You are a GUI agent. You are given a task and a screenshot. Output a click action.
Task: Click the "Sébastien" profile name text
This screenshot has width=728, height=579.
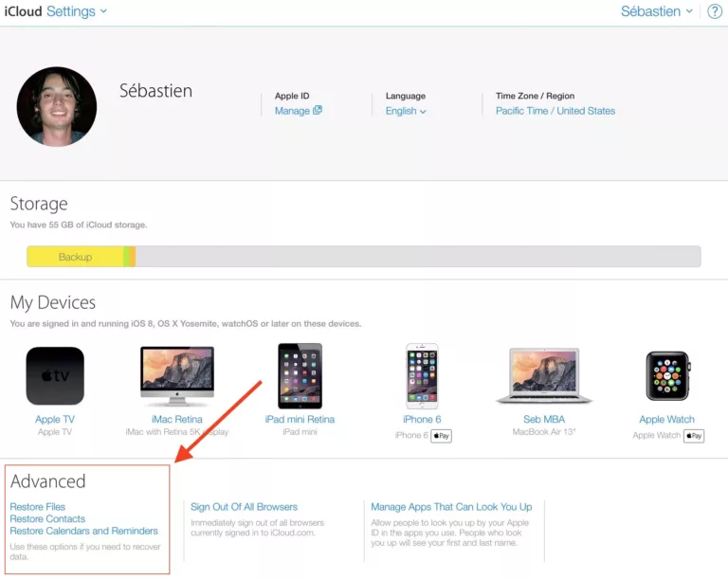pyautogui.click(x=155, y=91)
